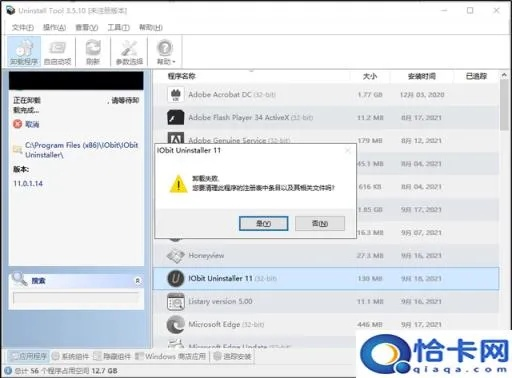
Task: Click the Adobe Flash Player icon
Action: coord(175,118)
